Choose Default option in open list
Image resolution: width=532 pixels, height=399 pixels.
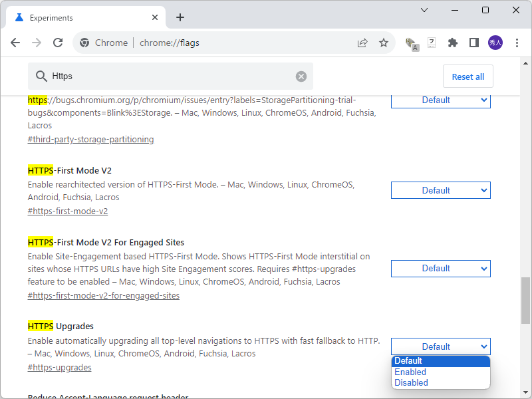408,361
